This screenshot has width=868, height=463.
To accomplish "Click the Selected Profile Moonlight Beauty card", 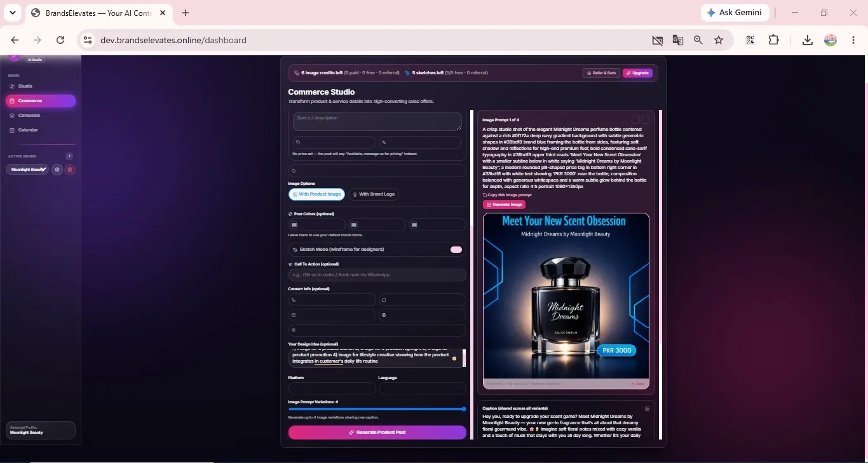I will click(41, 430).
